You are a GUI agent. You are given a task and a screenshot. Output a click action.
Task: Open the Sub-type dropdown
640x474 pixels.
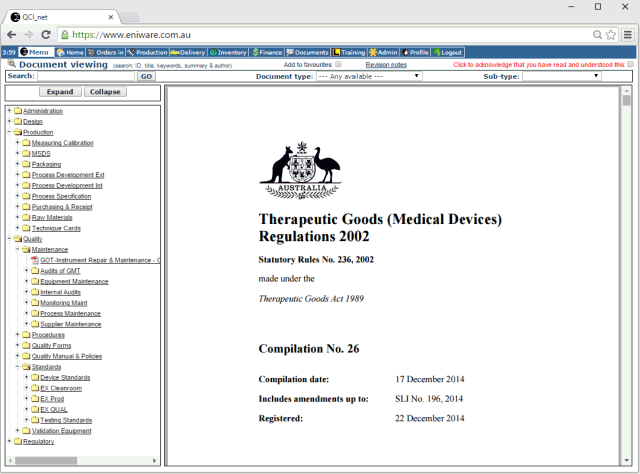coord(562,76)
